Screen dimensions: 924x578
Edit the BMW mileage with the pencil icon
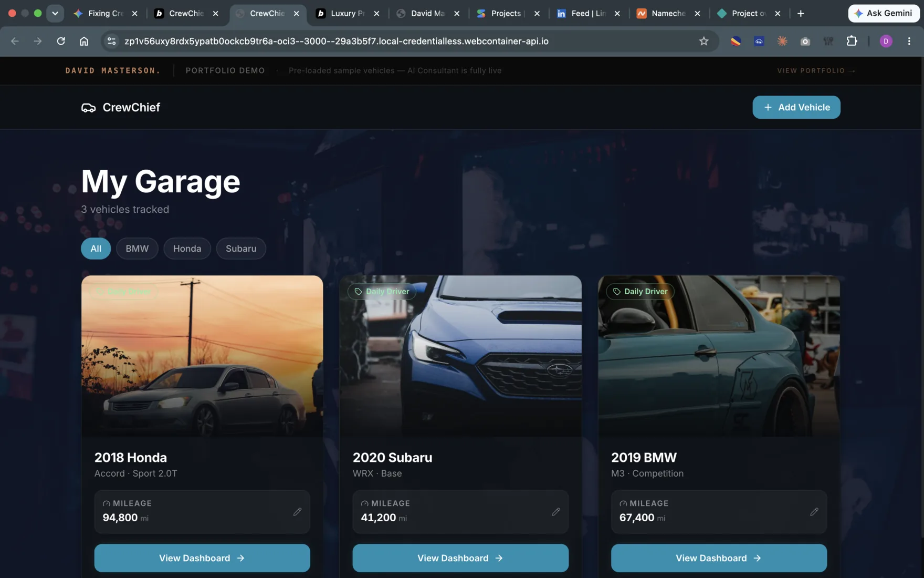(x=814, y=512)
